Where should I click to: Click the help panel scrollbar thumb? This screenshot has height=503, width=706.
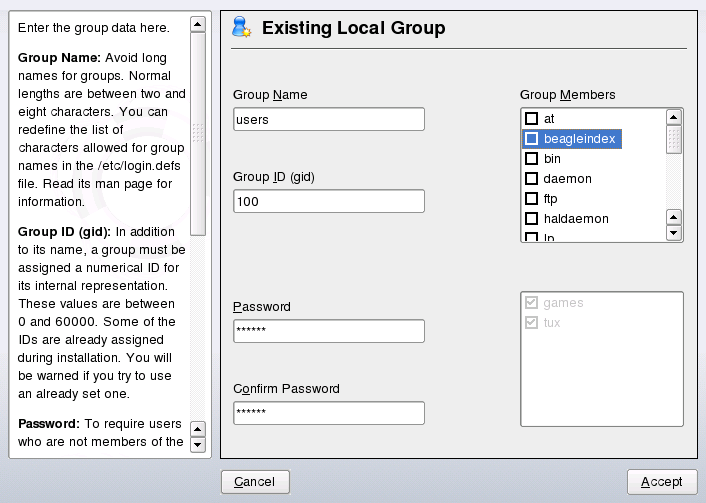[197, 131]
